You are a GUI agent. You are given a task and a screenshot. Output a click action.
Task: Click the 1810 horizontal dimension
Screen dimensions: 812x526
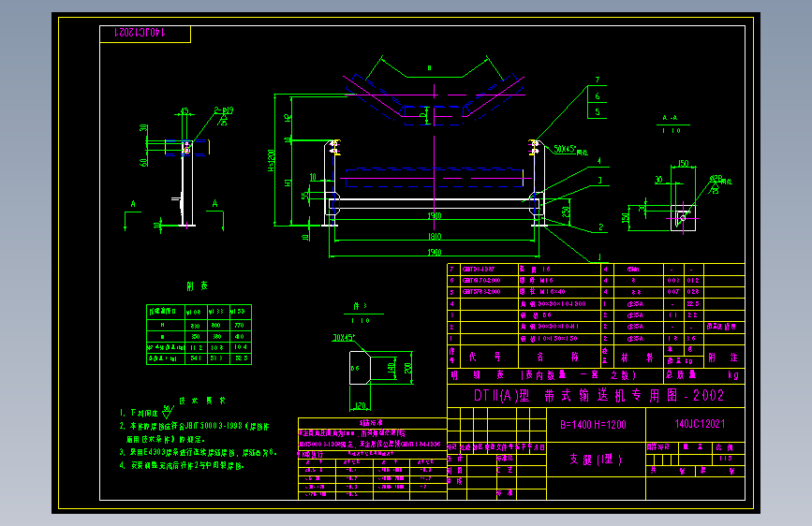coord(435,237)
